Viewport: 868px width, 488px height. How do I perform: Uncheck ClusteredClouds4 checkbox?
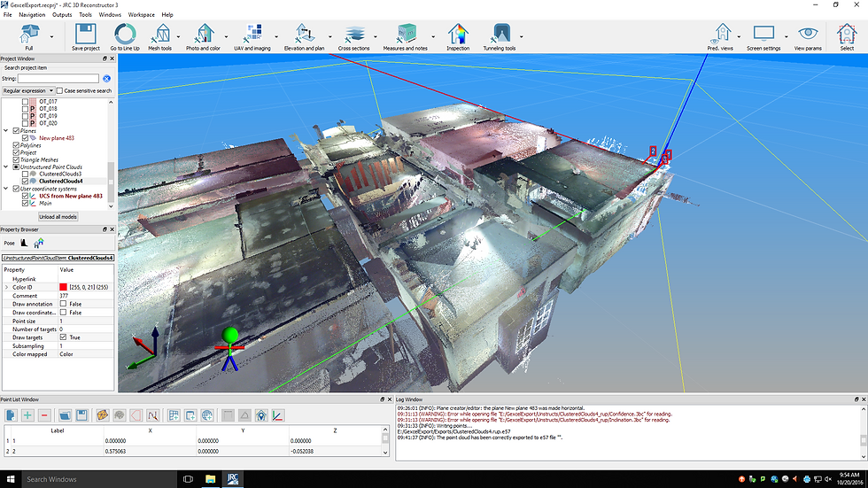(25, 181)
